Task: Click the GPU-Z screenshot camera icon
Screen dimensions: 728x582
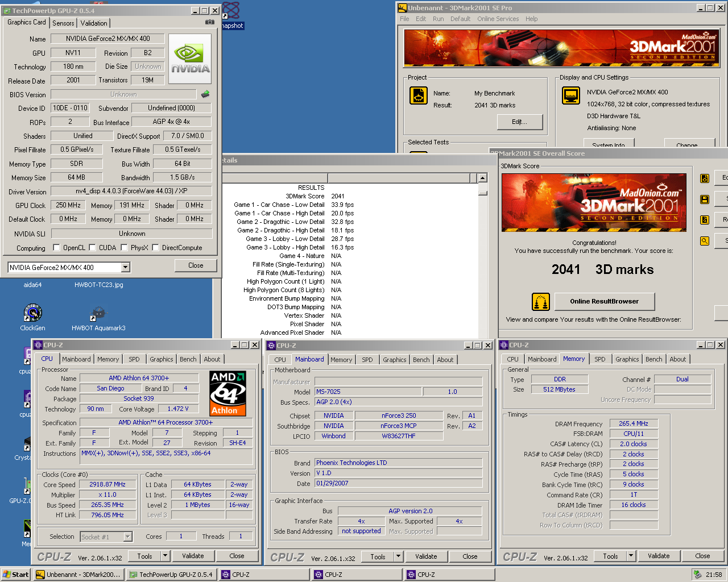Action: (210, 22)
